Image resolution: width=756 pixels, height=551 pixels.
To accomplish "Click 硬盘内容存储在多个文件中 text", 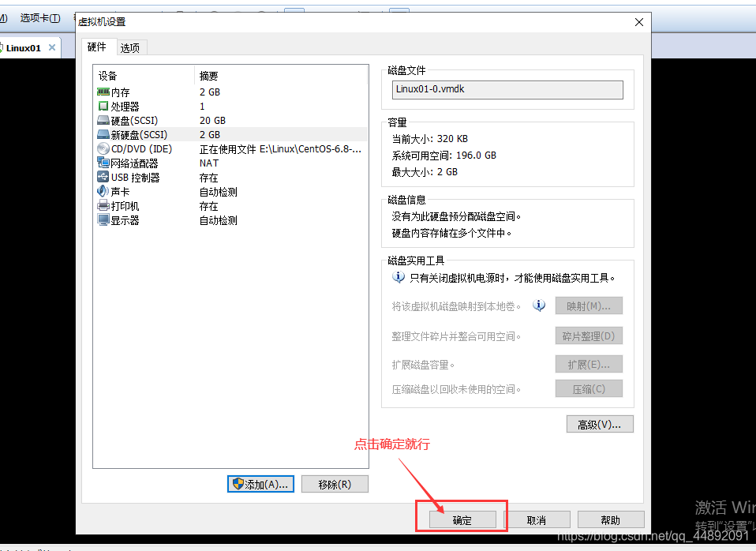I will [x=451, y=233].
